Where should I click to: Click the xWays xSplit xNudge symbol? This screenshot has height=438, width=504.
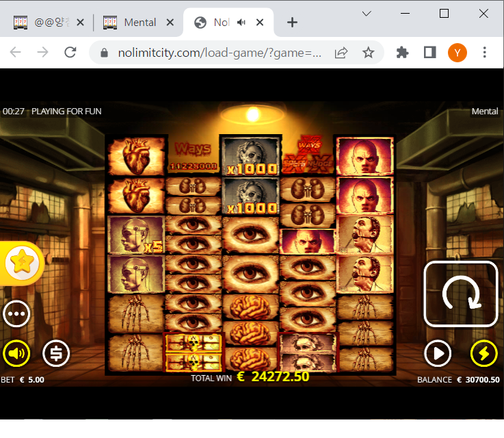[x=308, y=155]
